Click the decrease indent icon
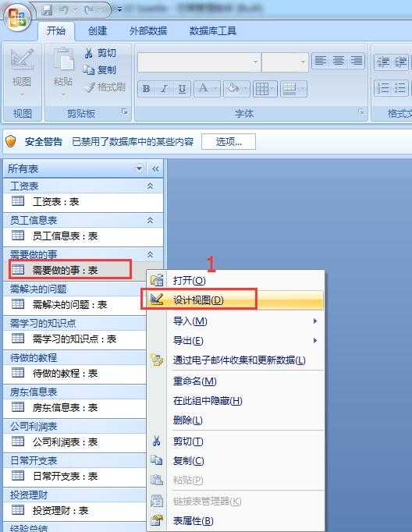 click(383, 62)
